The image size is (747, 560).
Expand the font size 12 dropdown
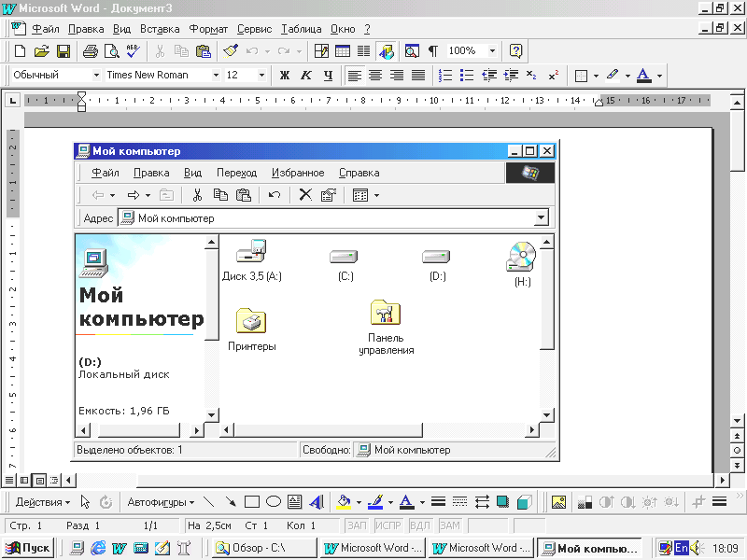(261, 76)
